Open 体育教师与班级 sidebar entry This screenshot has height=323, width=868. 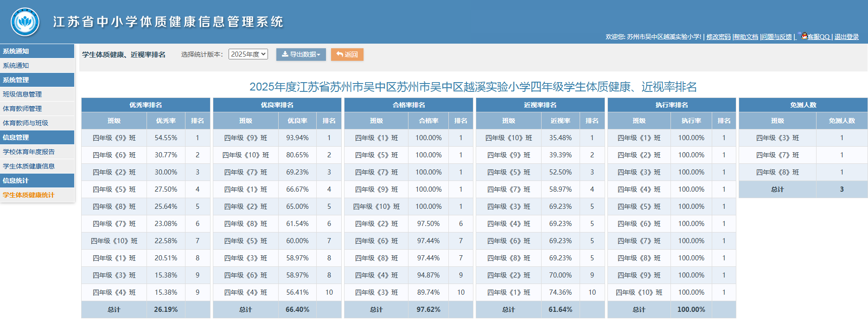click(26, 123)
